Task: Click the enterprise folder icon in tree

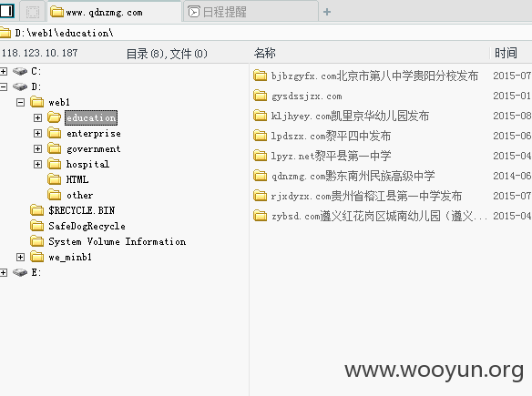Action: [x=55, y=133]
